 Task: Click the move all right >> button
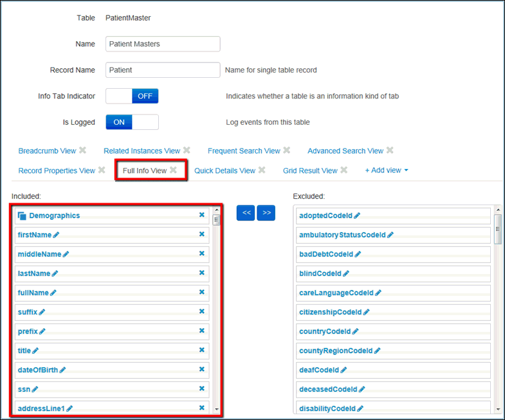click(x=266, y=213)
